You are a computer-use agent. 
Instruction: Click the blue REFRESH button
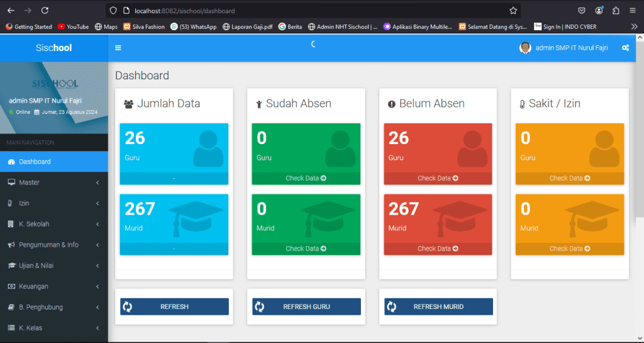click(174, 306)
